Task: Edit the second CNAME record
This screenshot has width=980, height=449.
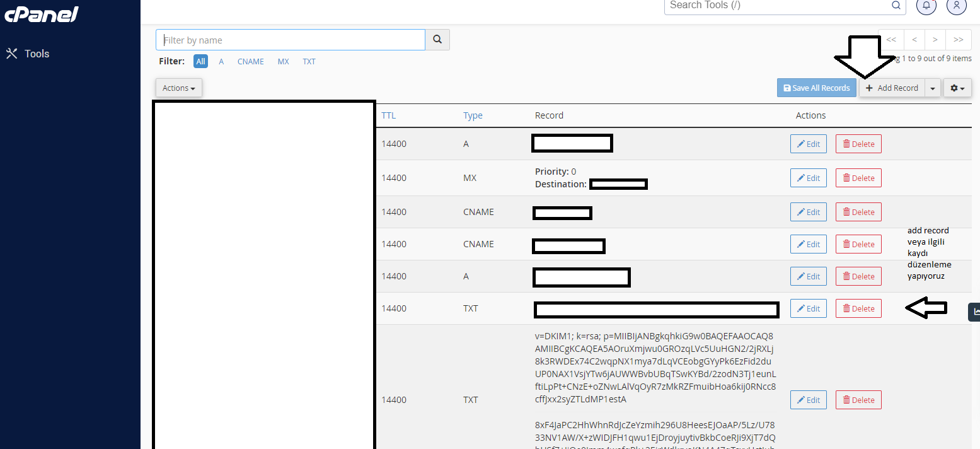Action: (x=808, y=244)
